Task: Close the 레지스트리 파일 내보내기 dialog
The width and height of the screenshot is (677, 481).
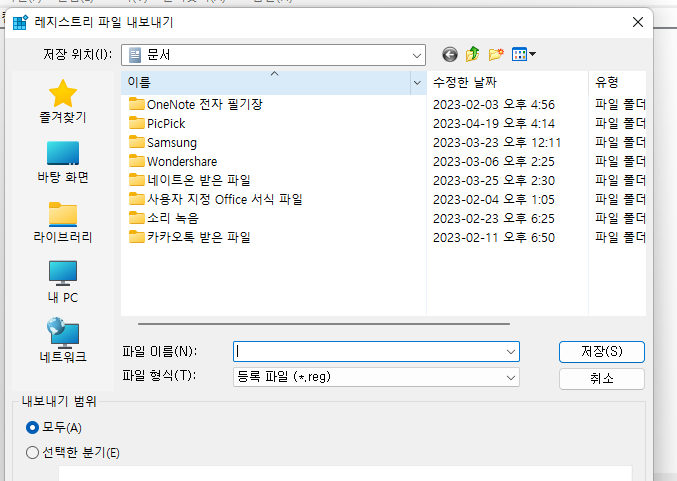Action: click(x=638, y=22)
